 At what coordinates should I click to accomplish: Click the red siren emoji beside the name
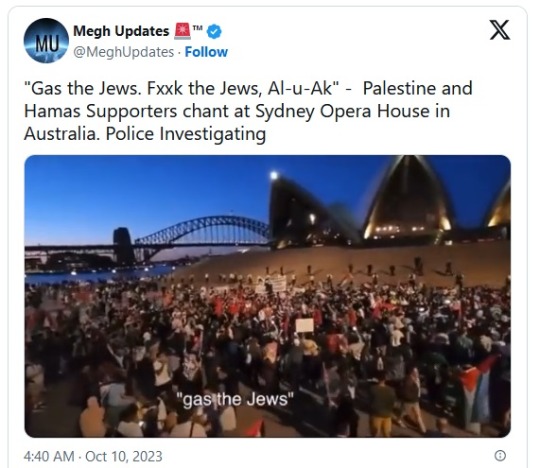click(182, 31)
